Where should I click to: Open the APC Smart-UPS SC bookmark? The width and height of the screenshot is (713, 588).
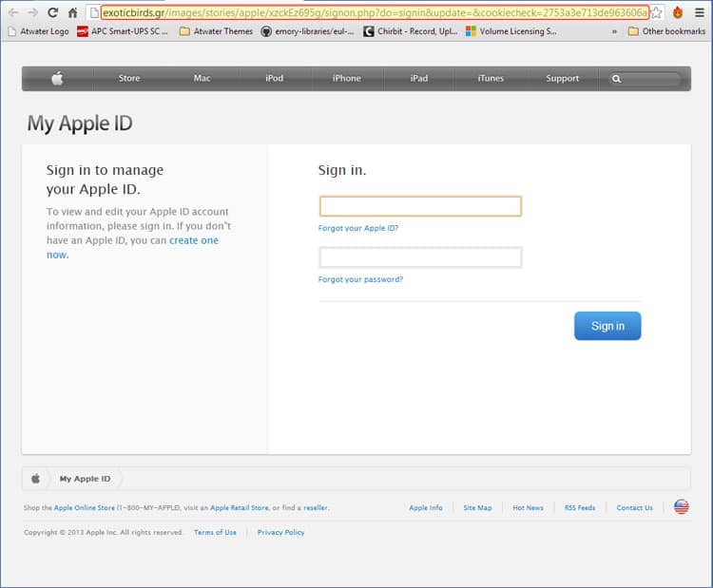(123, 31)
